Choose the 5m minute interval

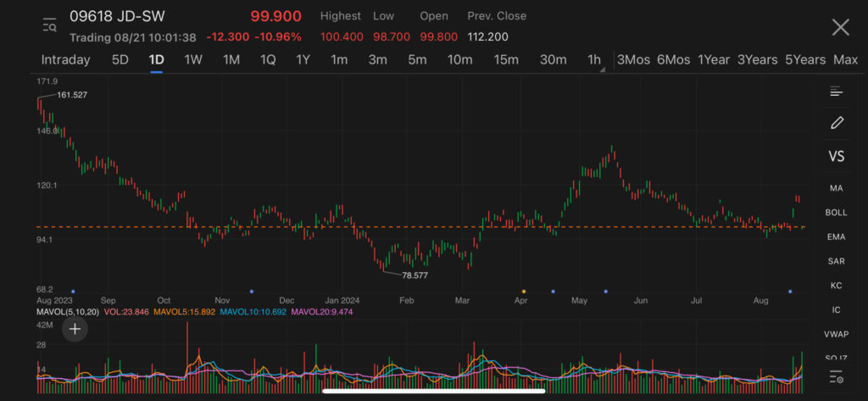tap(417, 60)
